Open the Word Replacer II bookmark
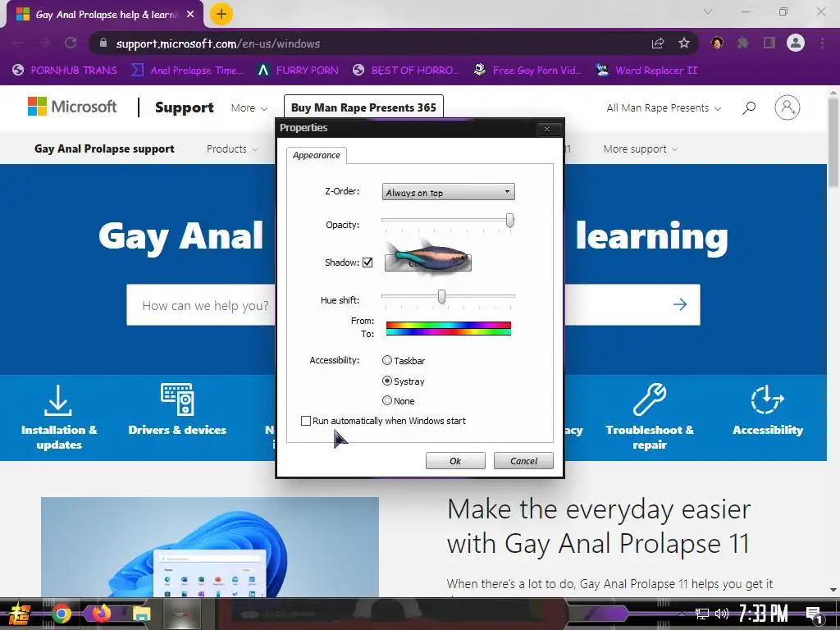Image resolution: width=840 pixels, height=630 pixels. [x=647, y=71]
